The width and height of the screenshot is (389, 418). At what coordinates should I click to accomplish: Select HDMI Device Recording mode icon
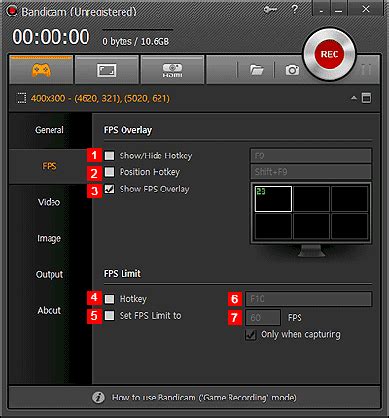(x=172, y=70)
